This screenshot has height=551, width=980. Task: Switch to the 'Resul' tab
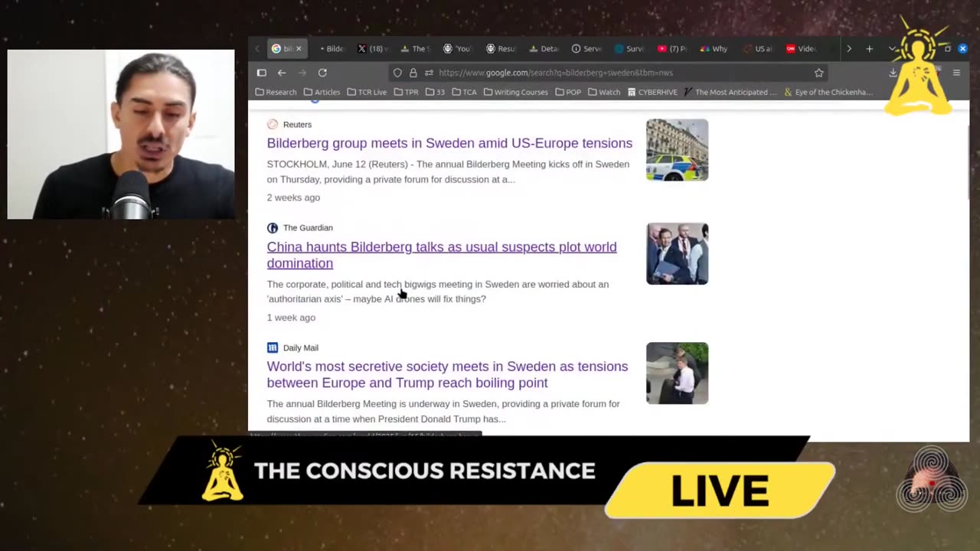coord(501,49)
